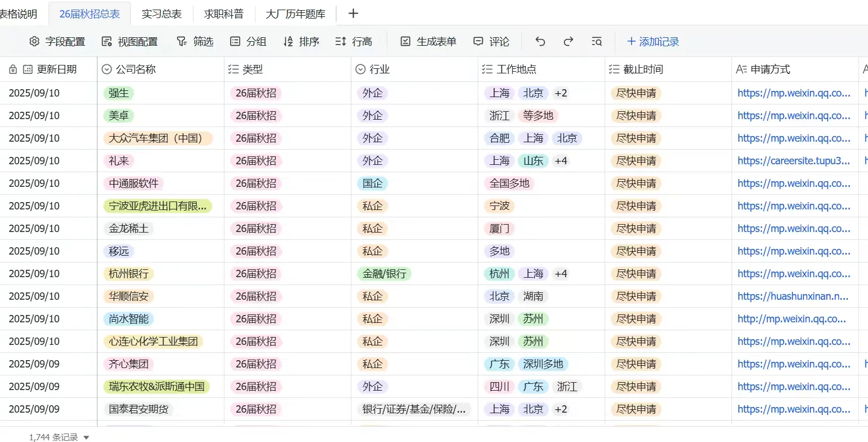Switch to the 表格说明 tab
Viewport: 868px width, 442px height.
pyautogui.click(x=19, y=14)
